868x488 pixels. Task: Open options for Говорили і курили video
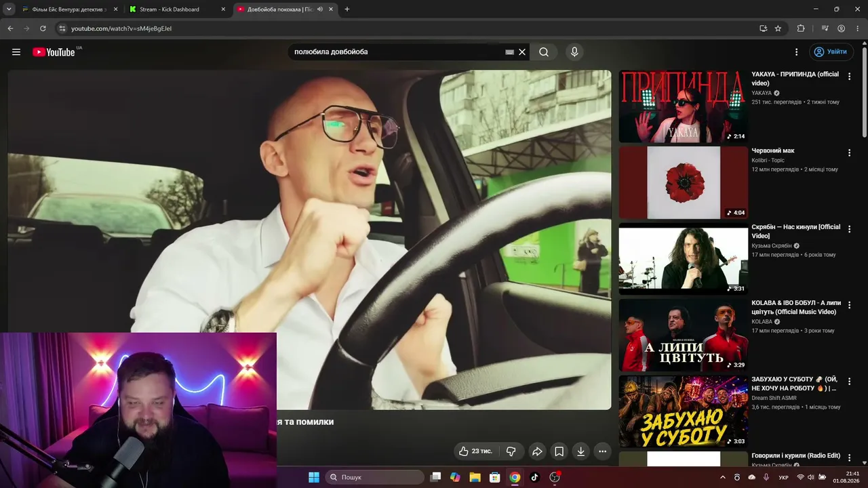(x=849, y=458)
